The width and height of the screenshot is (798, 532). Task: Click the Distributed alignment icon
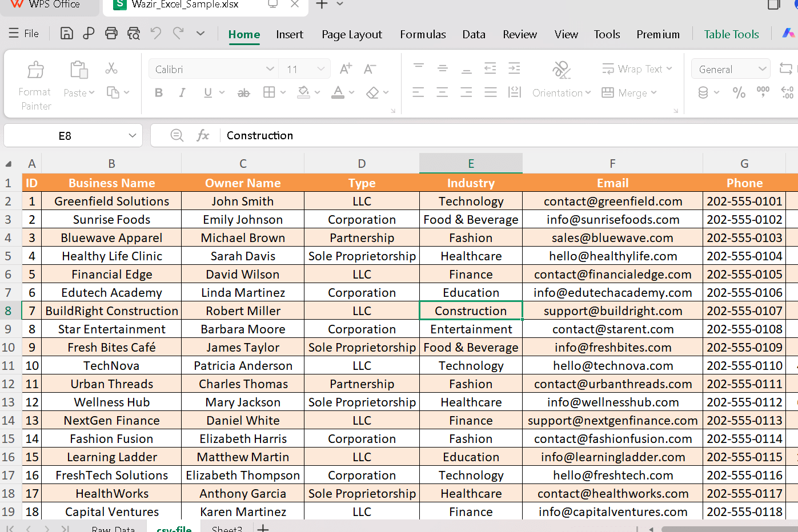pyautogui.click(x=515, y=92)
